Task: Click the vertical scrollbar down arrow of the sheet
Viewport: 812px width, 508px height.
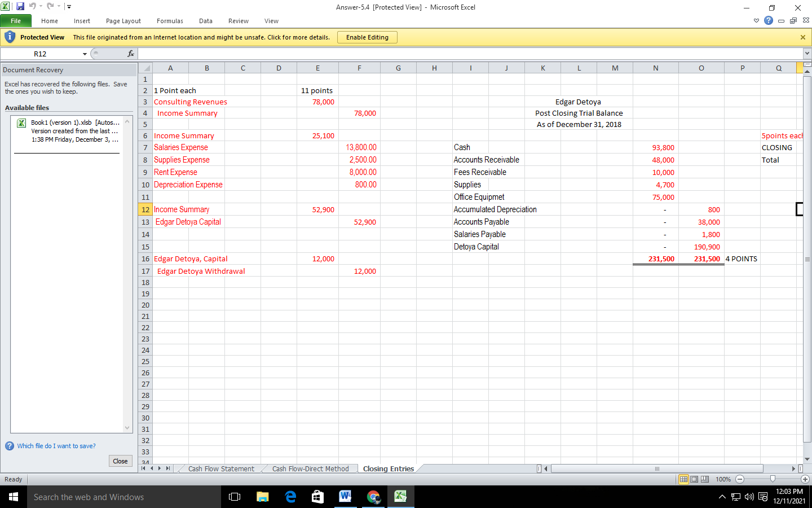Action: tap(807, 459)
